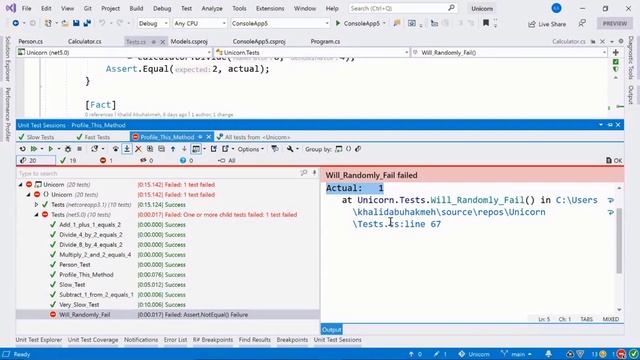This screenshot has width=640, height=360.
Task: Open the Debug configuration dropdown
Action: 153,23
